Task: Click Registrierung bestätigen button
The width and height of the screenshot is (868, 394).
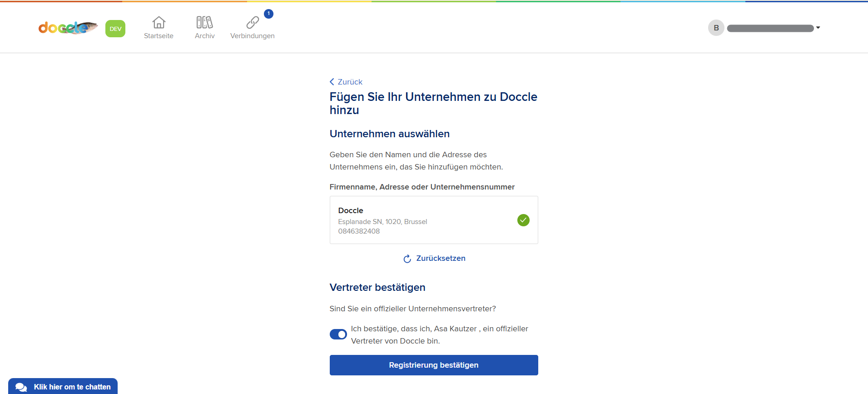Action: tap(434, 365)
